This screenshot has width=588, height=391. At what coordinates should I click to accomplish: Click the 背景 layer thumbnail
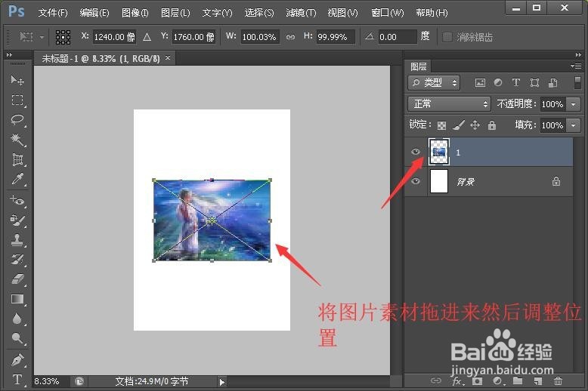[x=439, y=181]
